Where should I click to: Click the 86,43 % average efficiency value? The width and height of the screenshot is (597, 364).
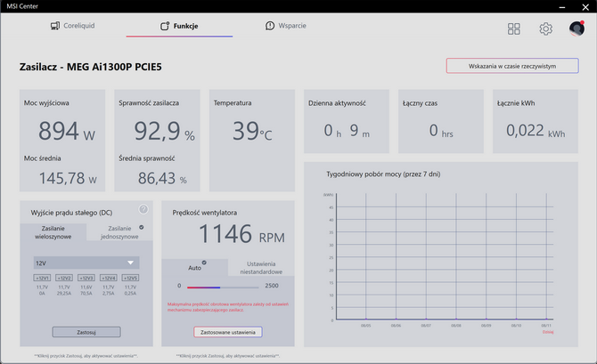(162, 178)
